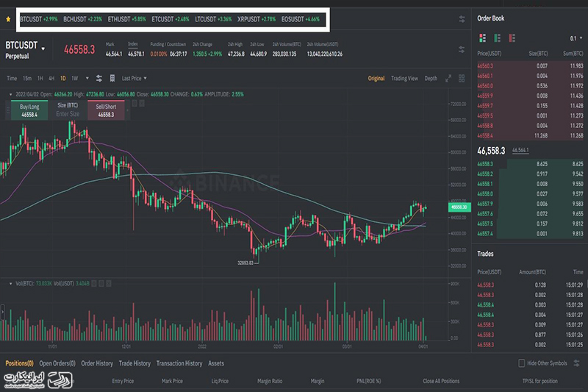The height and width of the screenshot is (392, 588).
Task: Click 32853.83 low price label on chart
Action: 245,263
